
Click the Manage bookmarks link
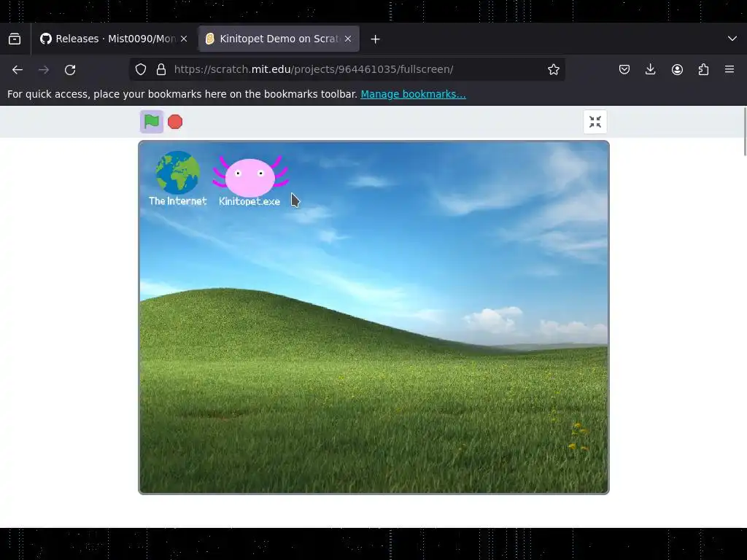coord(413,94)
